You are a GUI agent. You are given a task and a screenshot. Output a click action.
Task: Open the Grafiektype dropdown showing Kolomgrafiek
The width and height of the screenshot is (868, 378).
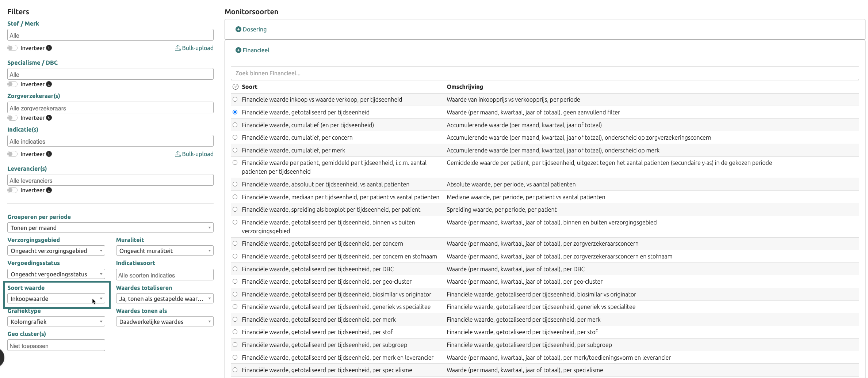point(56,321)
